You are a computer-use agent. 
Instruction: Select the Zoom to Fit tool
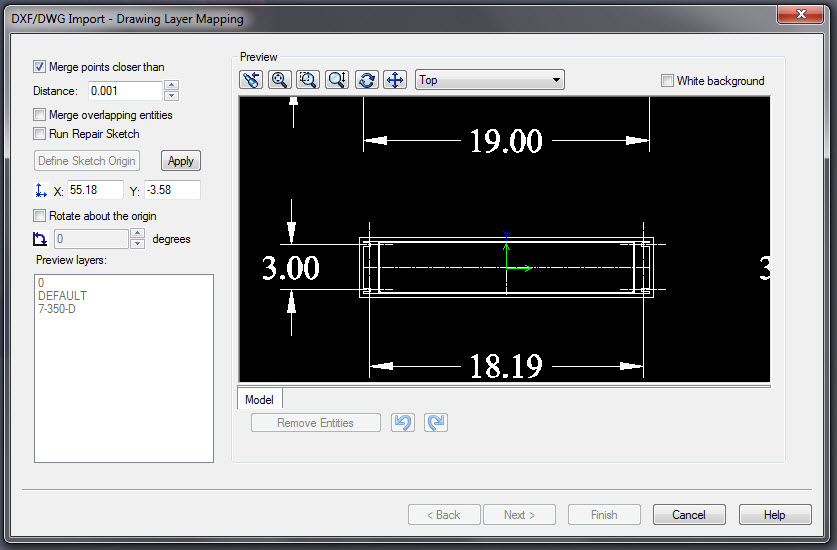(x=280, y=80)
